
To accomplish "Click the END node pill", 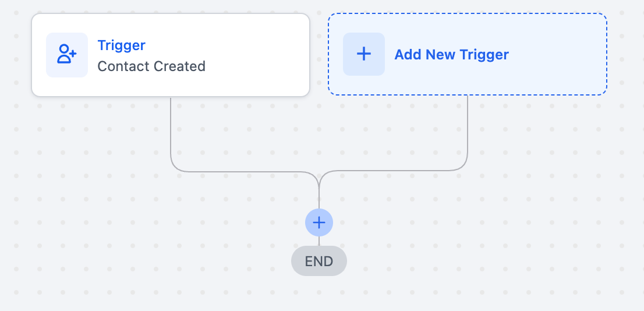I will [319, 261].
